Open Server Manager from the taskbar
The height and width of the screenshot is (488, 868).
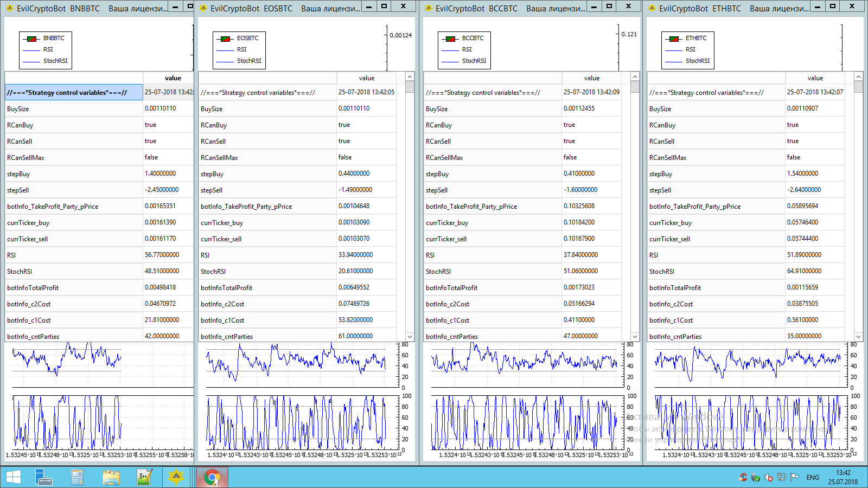pyautogui.click(x=43, y=477)
